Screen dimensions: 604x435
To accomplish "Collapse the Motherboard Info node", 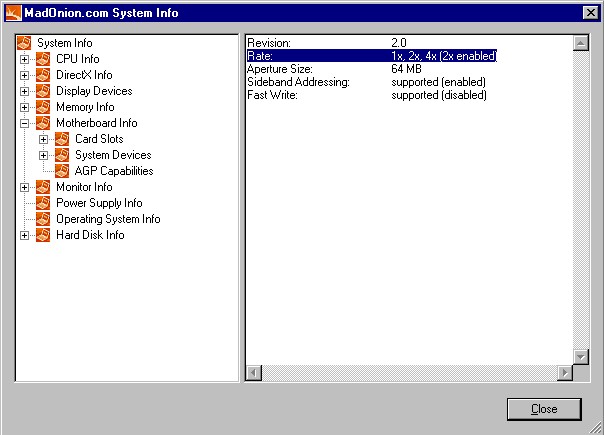I will point(24,123).
